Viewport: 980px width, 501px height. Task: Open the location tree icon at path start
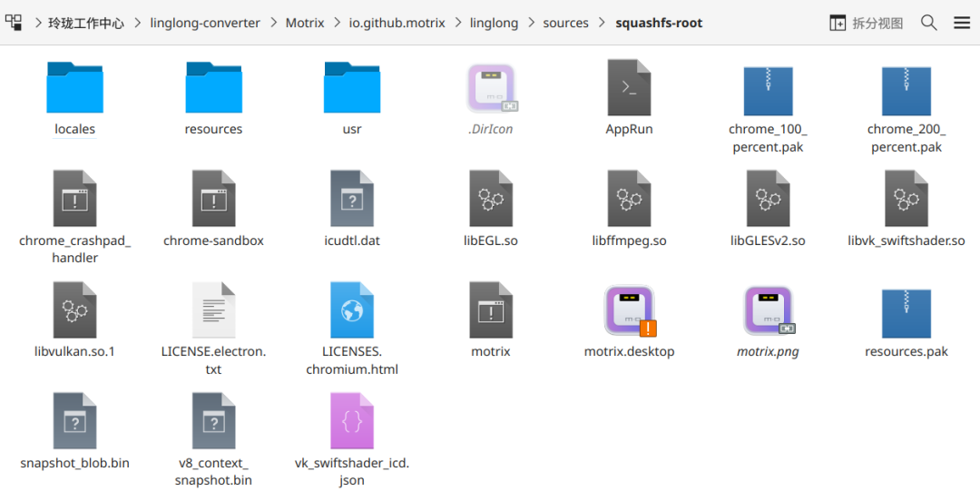14,23
